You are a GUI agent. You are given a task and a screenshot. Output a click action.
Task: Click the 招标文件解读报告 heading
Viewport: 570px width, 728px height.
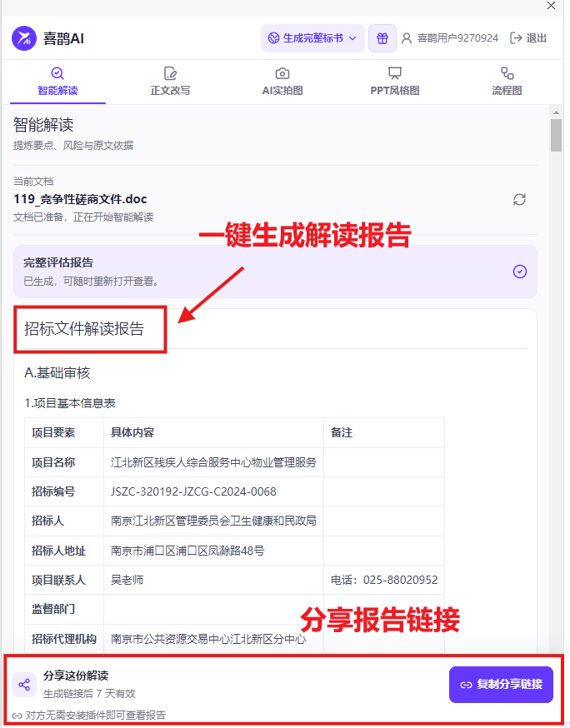pyautogui.click(x=84, y=329)
